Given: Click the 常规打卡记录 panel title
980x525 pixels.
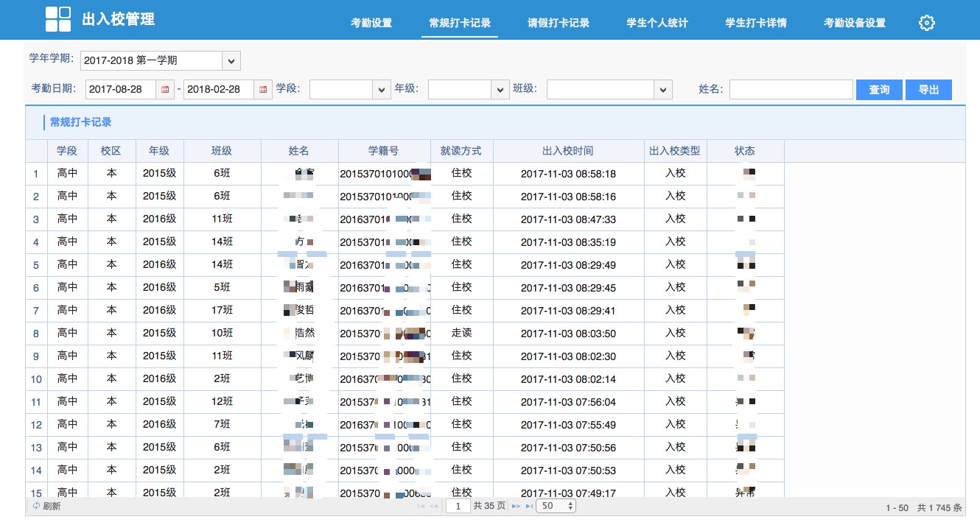Looking at the screenshot, I should (x=80, y=122).
